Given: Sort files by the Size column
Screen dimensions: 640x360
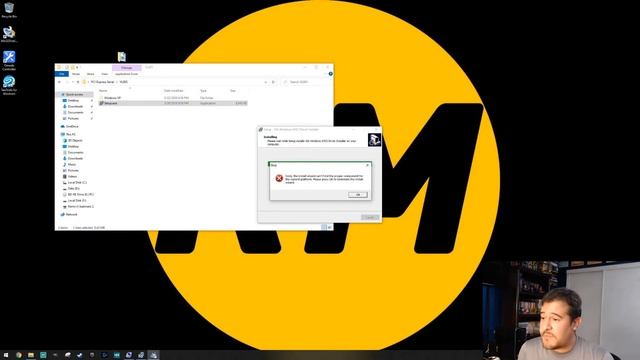Looking at the screenshot, I should (233, 91).
